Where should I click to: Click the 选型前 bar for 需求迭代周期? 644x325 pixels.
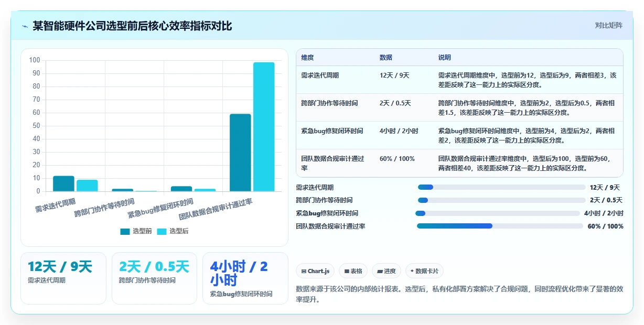coord(63,183)
